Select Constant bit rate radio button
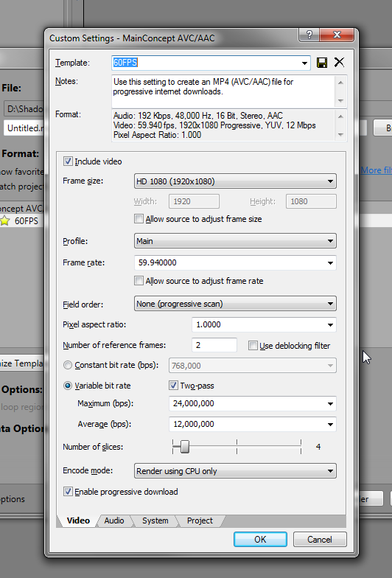 68,365
